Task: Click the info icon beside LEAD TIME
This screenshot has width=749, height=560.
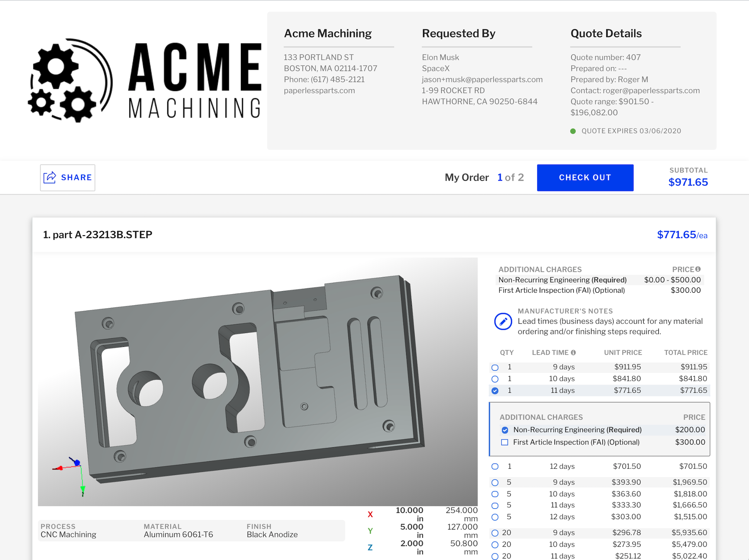Action: click(x=574, y=352)
